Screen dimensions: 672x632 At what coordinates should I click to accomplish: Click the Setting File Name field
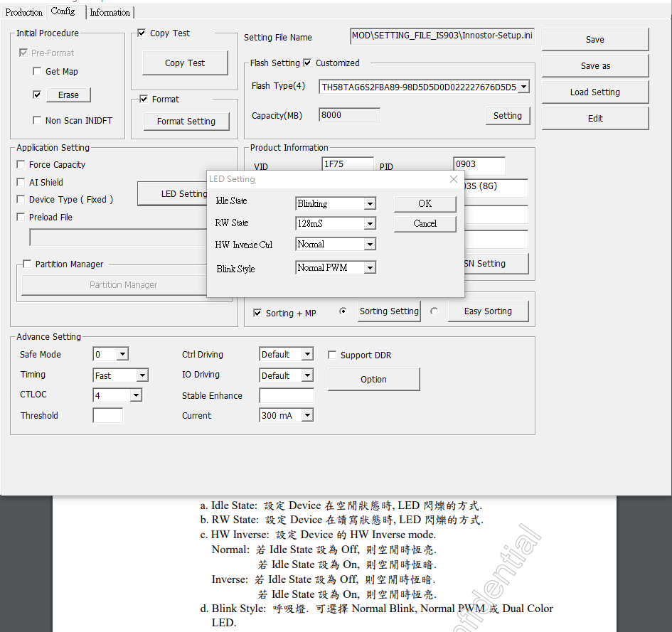(x=442, y=36)
